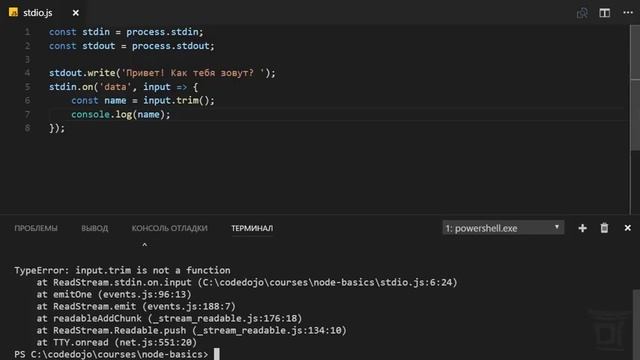Click line number 4 in gutter
This screenshot has width=640, height=360.
coord(27,73)
